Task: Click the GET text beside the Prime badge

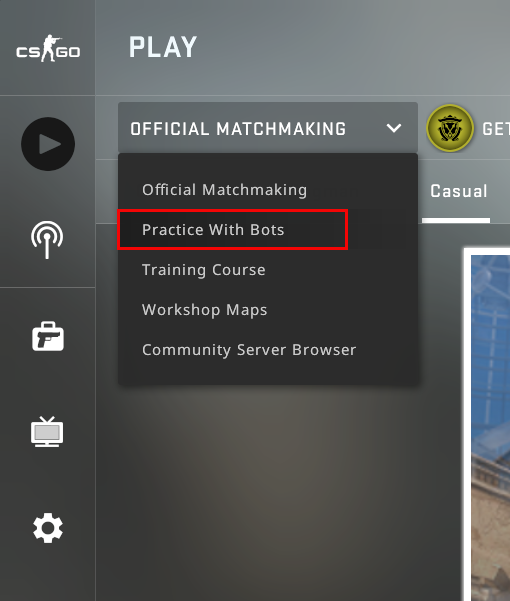Action: pyautogui.click(x=496, y=129)
